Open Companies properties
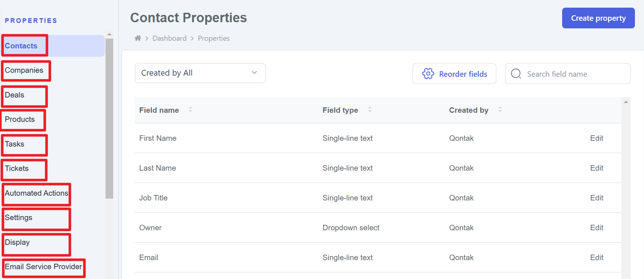644x279 pixels. click(24, 70)
